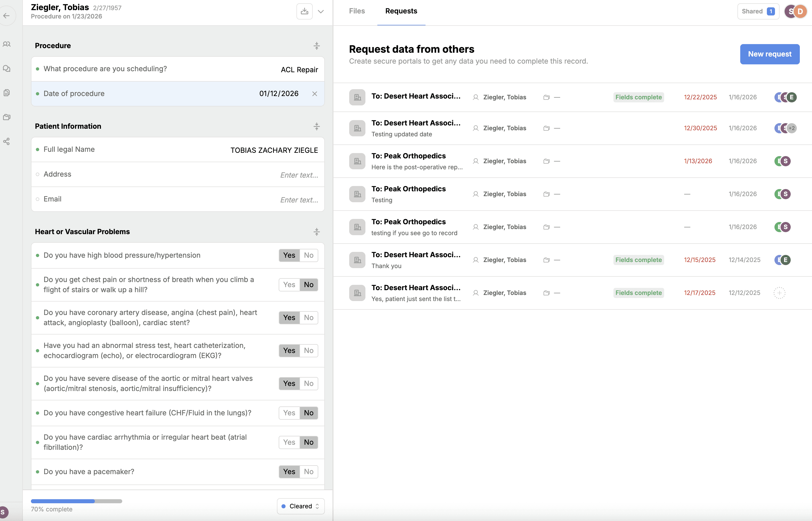Screen dimensions: 812x521
Task: Open the Cleared status dropdown
Action: 301,506
